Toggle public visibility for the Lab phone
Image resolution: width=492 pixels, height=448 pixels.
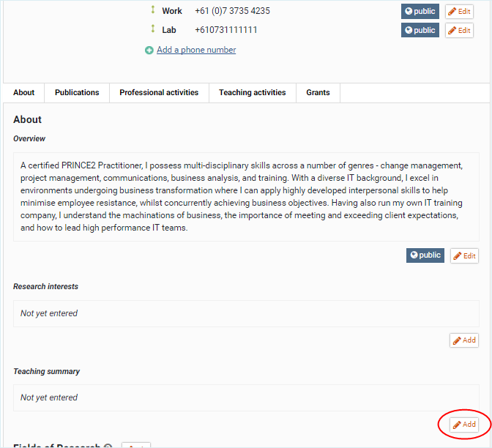click(x=420, y=30)
